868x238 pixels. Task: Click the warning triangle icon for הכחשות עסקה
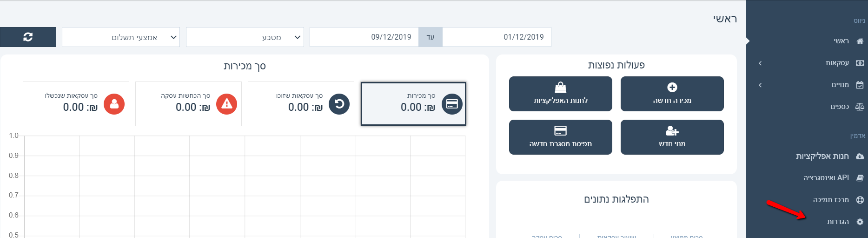click(227, 104)
